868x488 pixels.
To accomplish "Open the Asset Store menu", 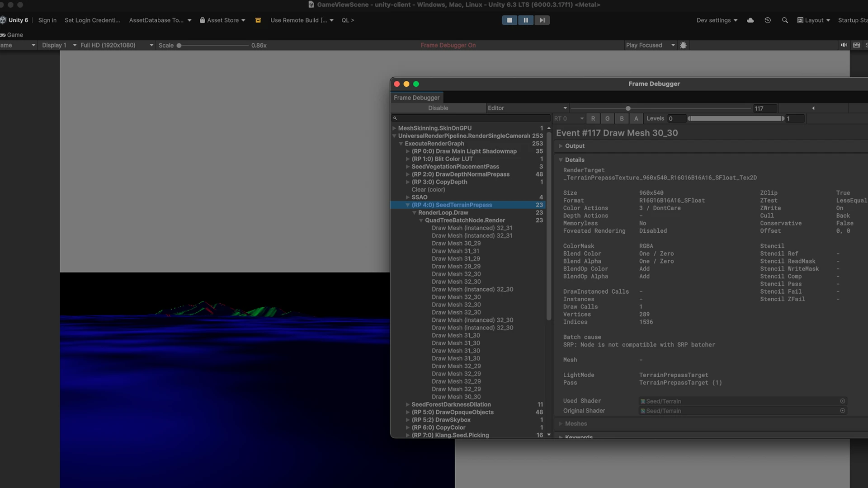I will click(x=222, y=20).
